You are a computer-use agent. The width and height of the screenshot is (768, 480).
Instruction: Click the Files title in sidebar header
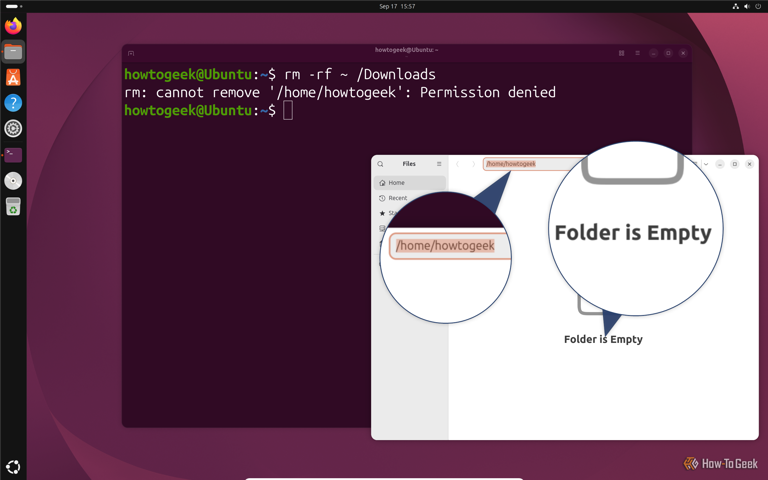409,164
